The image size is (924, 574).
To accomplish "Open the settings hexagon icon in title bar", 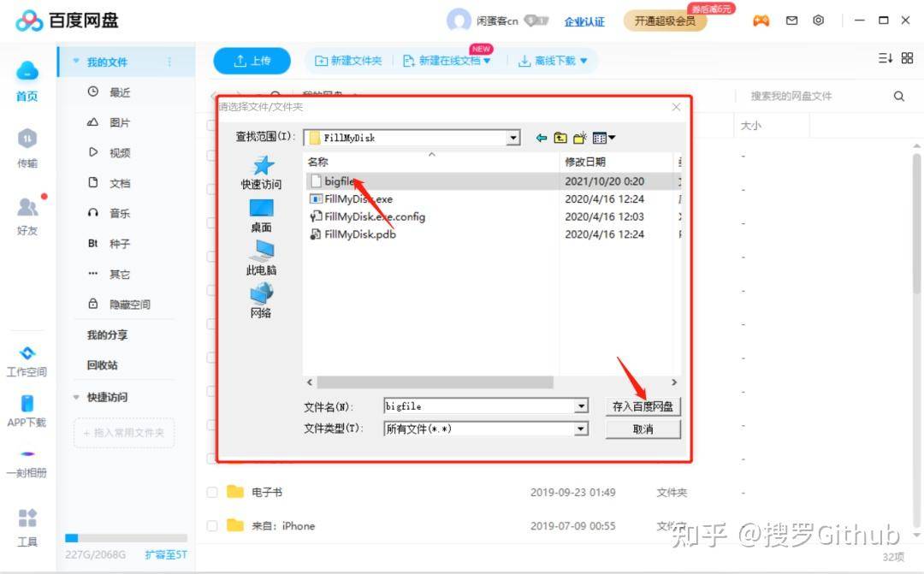I will point(818,20).
